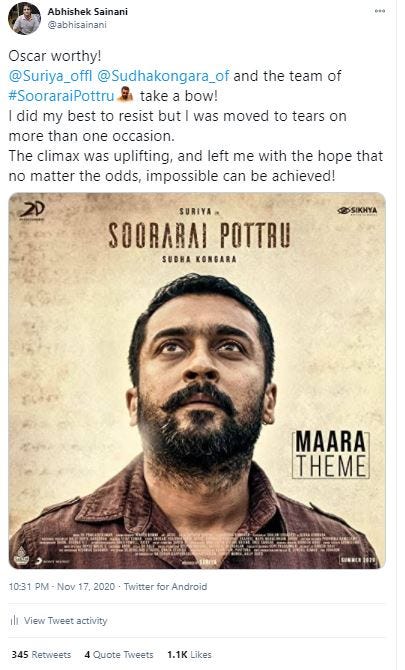Open the Soorarai Pottru poster image
This screenshot has width=405, height=670.
point(197,380)
